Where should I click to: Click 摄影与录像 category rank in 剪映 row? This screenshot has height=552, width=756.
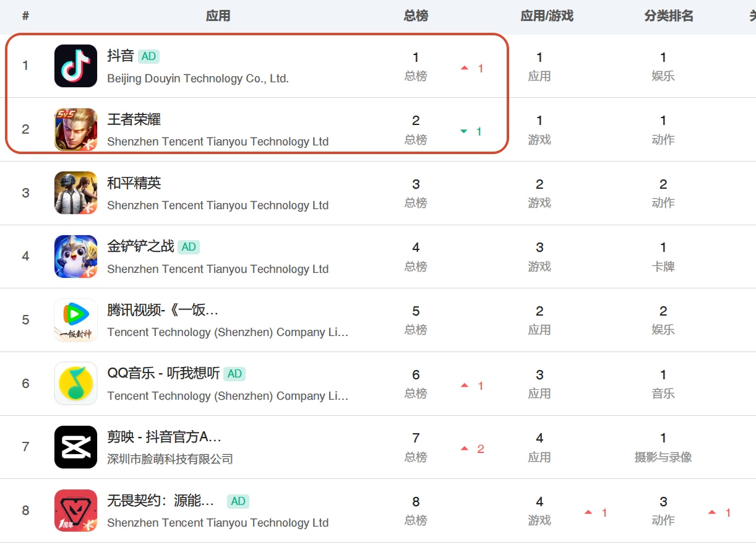point(663,447)
